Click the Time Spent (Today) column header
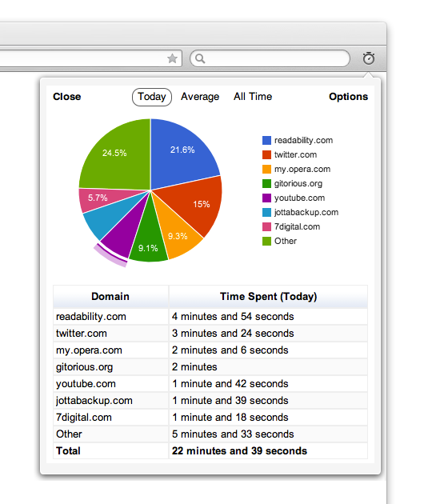 (268, 296)
